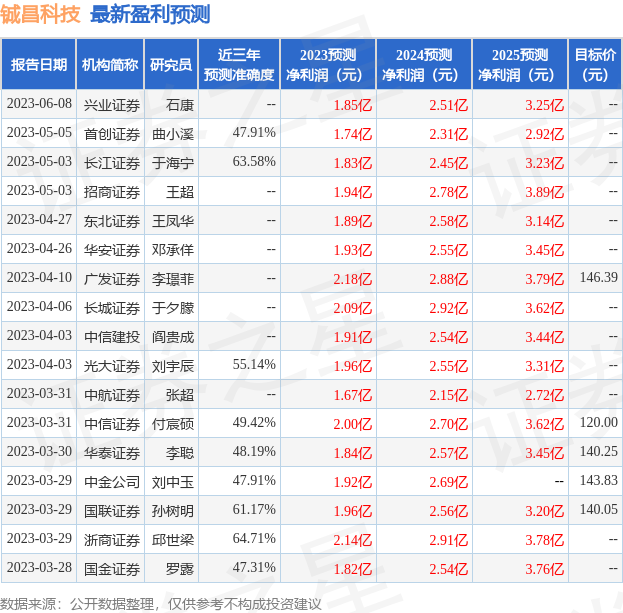Click the accuracy value 47.31%

pyautogui.click(x=254, y=568)
